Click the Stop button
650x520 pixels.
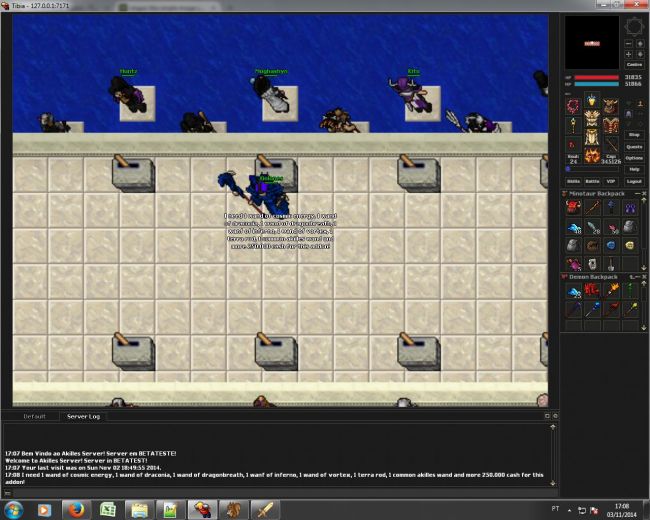point(634,135)
